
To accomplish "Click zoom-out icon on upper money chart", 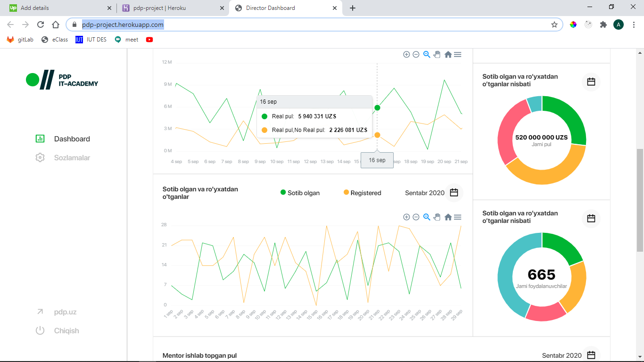I will 416,54.
